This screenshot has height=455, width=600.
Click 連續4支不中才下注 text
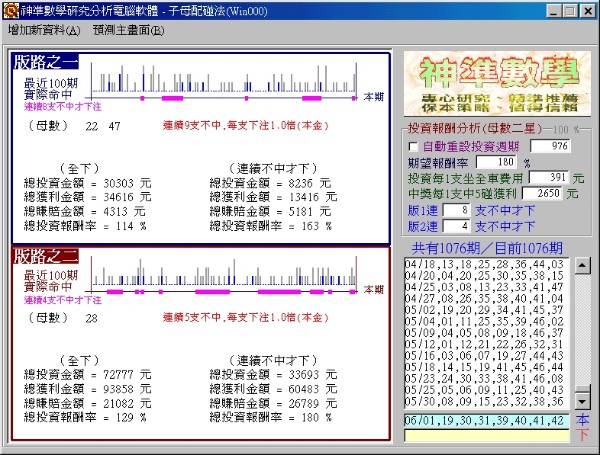point(63,300)
